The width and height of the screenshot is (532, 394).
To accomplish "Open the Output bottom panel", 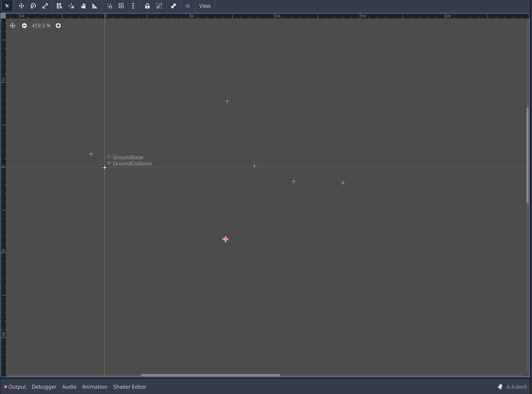I will coord(15,387).
